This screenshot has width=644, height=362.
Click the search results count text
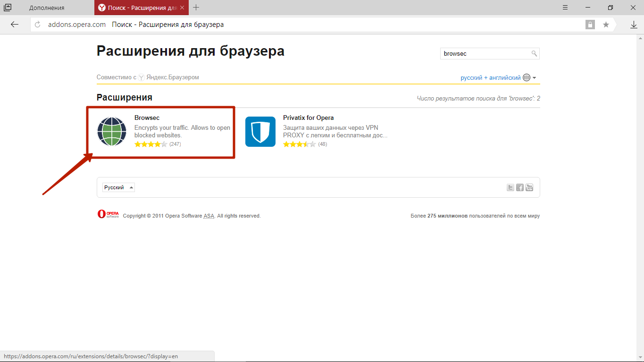478,99
